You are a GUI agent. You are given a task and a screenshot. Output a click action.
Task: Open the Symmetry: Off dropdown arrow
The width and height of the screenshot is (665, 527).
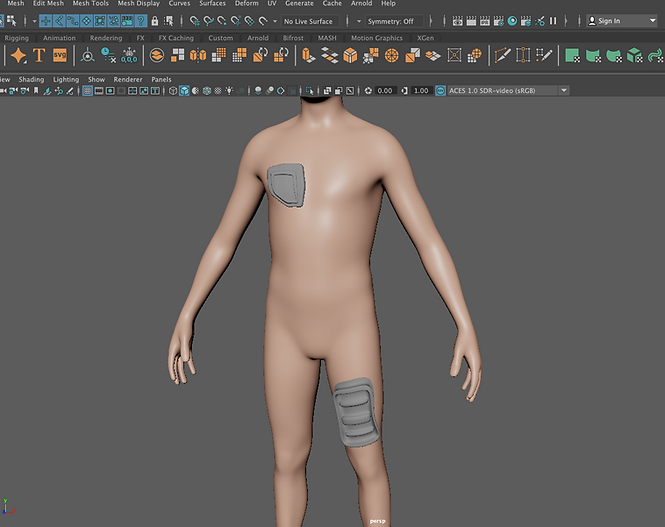(359, 21)
